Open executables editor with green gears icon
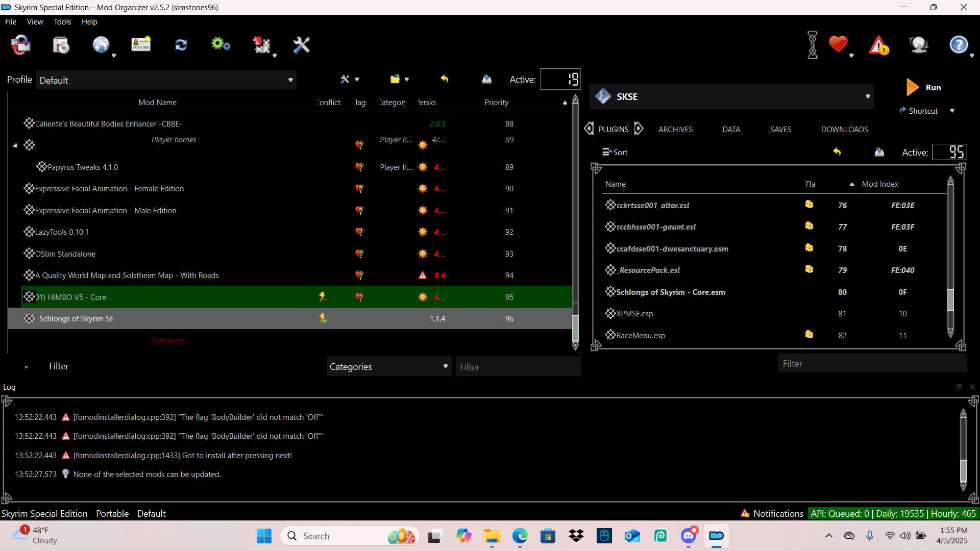 [x=221, y=44]
